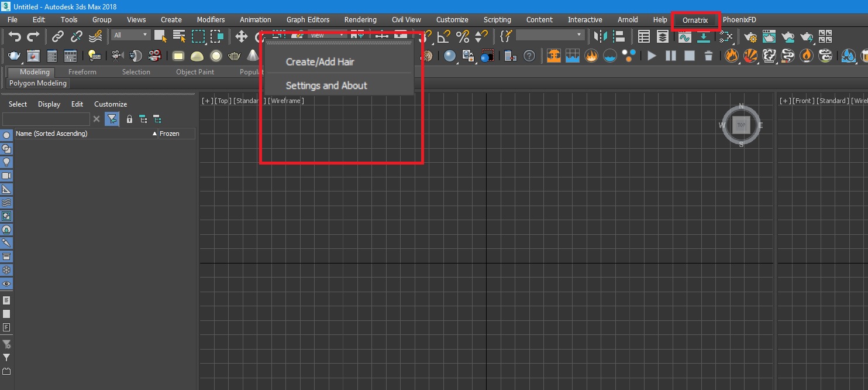This screenshot has height=390, width=868.
Task: Switch to the Freeform ribbon tab
Action: point(82,72)
